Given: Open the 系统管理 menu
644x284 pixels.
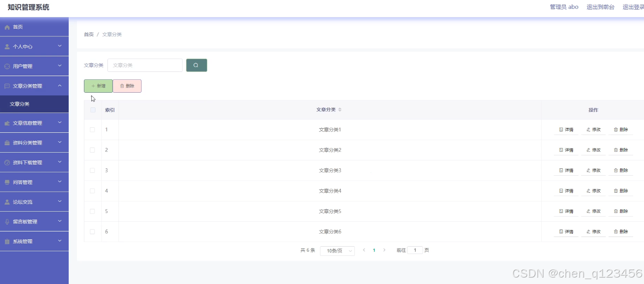Looking at the screenshot, I should click(34, 242).
